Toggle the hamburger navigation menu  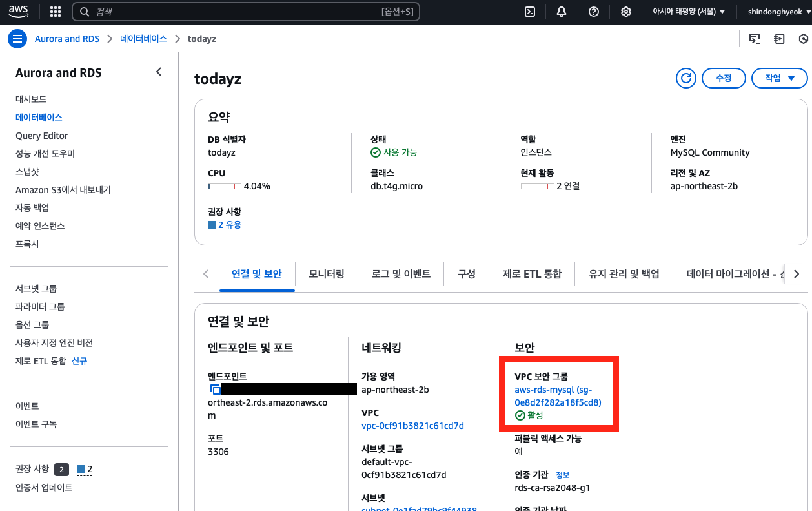(x=17, y=39)
